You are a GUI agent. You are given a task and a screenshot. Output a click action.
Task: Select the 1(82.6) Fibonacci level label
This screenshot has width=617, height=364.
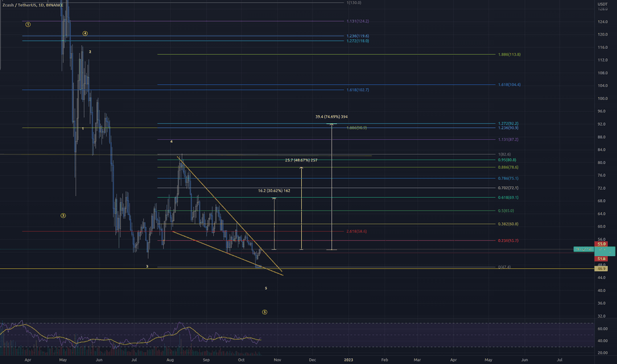(504, 154)
